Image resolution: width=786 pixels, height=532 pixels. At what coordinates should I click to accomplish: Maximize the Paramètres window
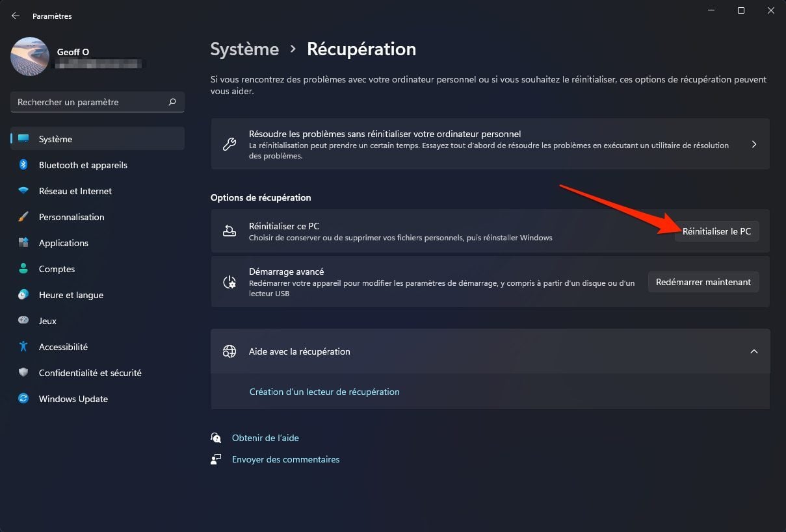pyautogui.click(x=741, y=10)
